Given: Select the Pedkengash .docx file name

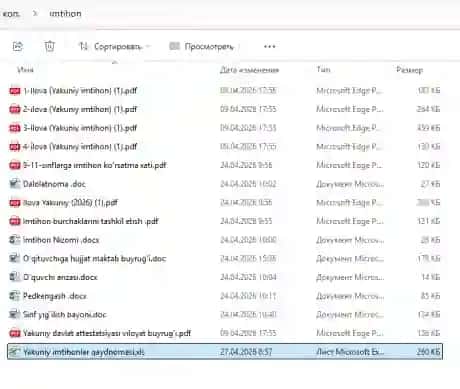Looking at the screenshot, I should [x=55, y=296].
